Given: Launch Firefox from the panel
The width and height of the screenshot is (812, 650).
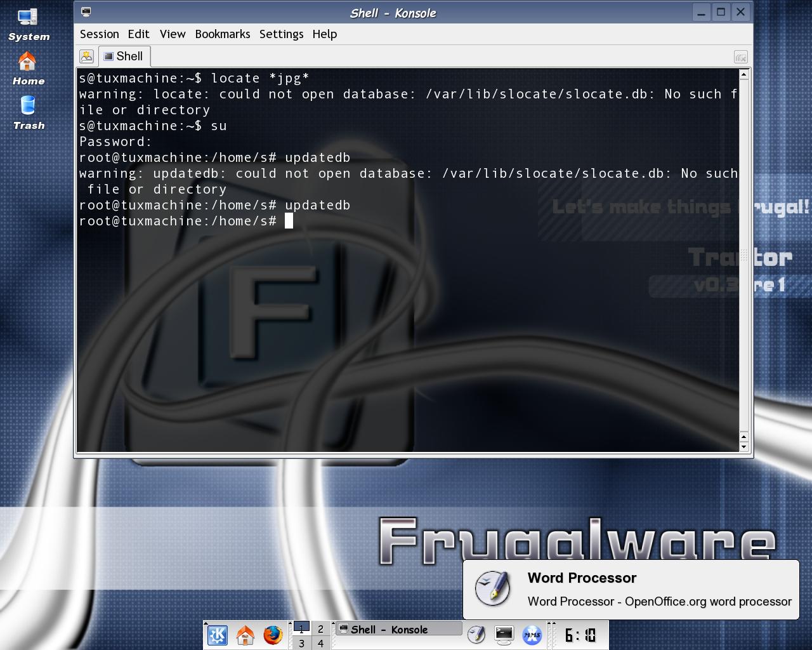Looking at the screenshot, I should coord(273,635).
